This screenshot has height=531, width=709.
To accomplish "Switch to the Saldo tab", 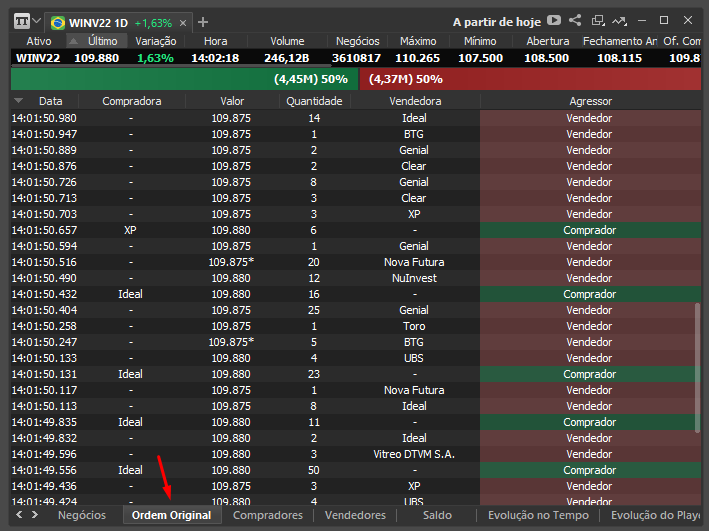I will click(x=437, y=515).
